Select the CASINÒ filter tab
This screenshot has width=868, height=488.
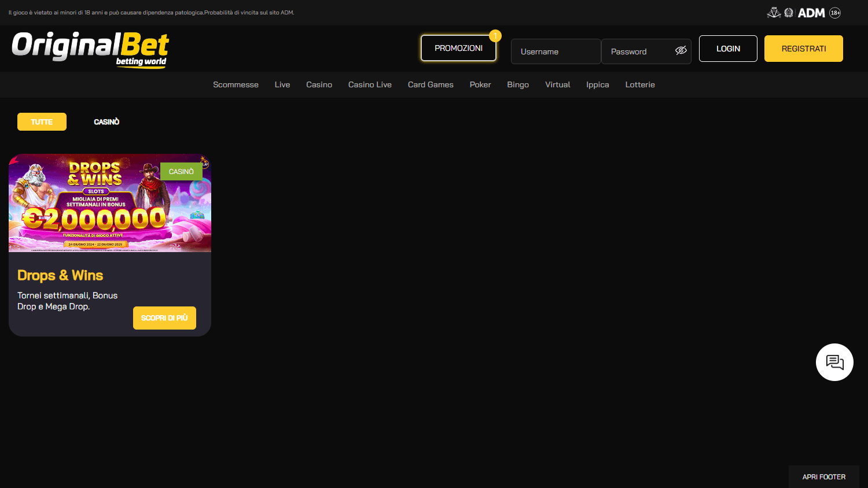tap(106, 121)
